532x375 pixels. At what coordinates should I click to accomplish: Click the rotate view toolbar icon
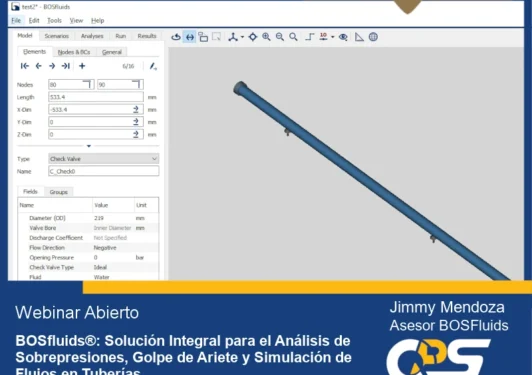point(176,37)
